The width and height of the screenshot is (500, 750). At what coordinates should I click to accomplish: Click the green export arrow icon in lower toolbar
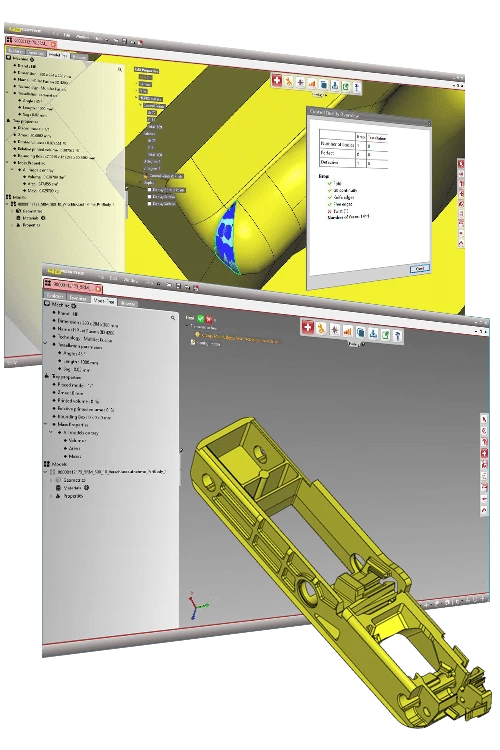[385, 334]
